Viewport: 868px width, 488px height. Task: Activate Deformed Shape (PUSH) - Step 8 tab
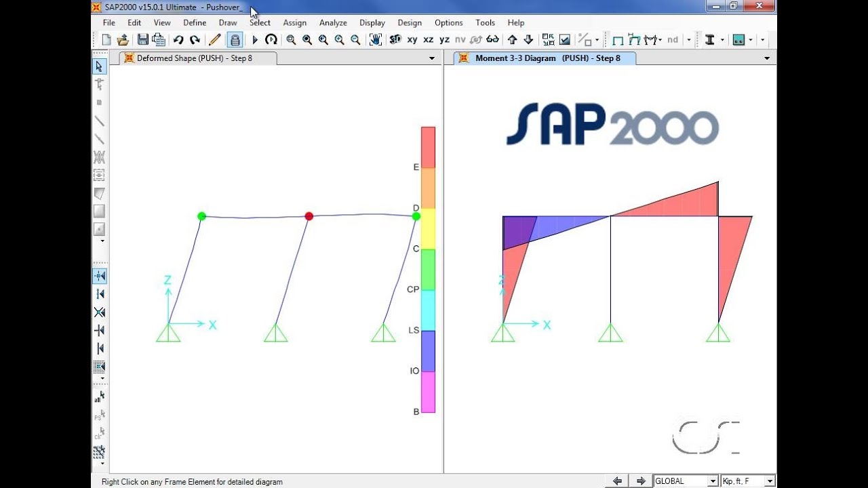[x=198, y=58]
